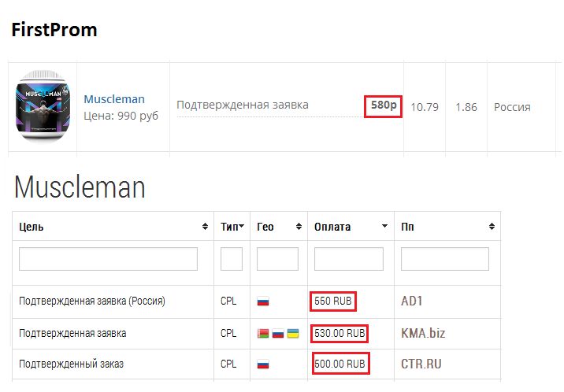Click the Россия geo cell
The height and width of the screenshot is (392, 564).
click(512, 107)
